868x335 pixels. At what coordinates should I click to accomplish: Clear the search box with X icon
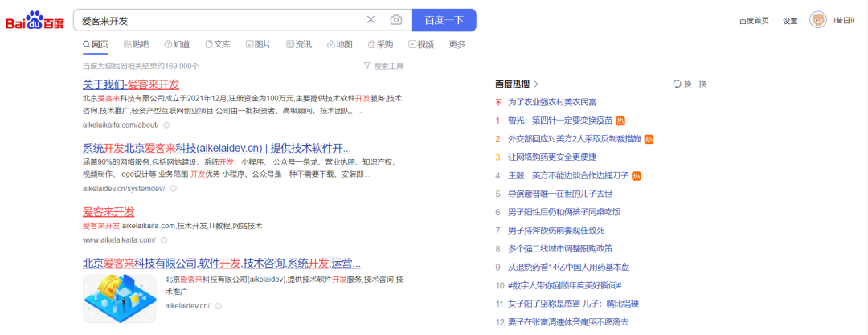(371, 20)
